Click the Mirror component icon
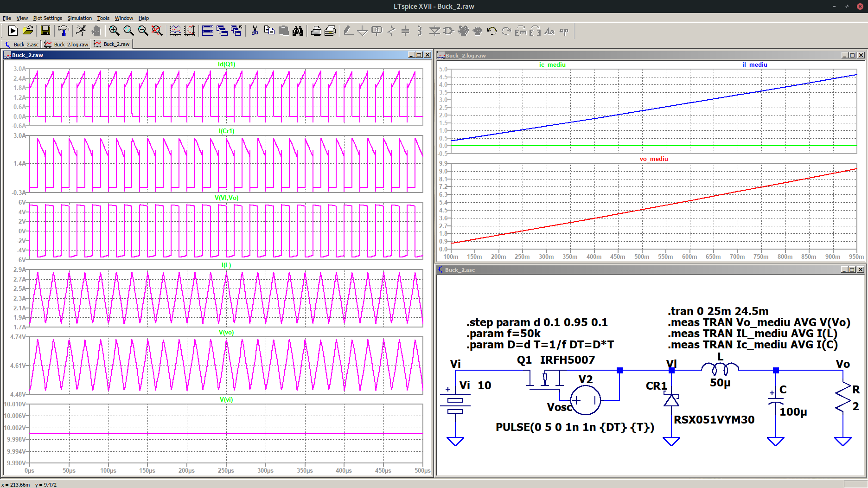 click(x=535, y=31)
